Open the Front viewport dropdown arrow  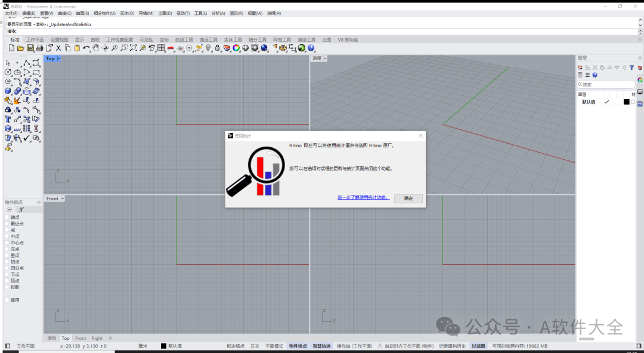pos(63,199)
